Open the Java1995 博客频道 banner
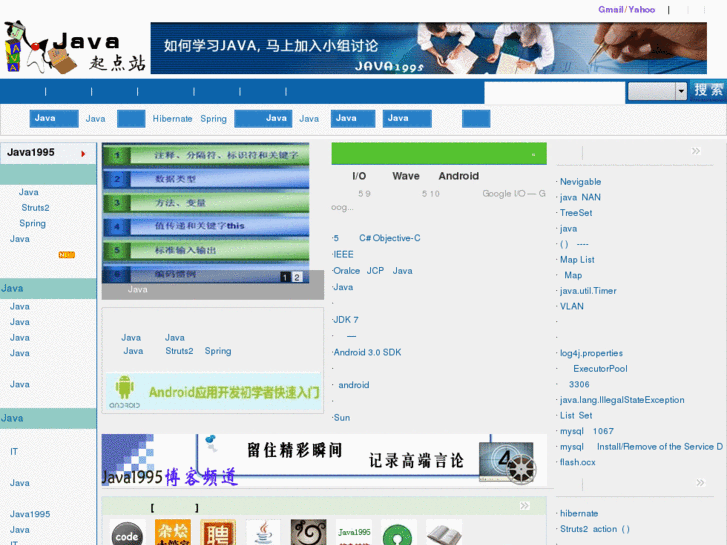727x545 pixels. pyautogui.click(x=324, y=460)
